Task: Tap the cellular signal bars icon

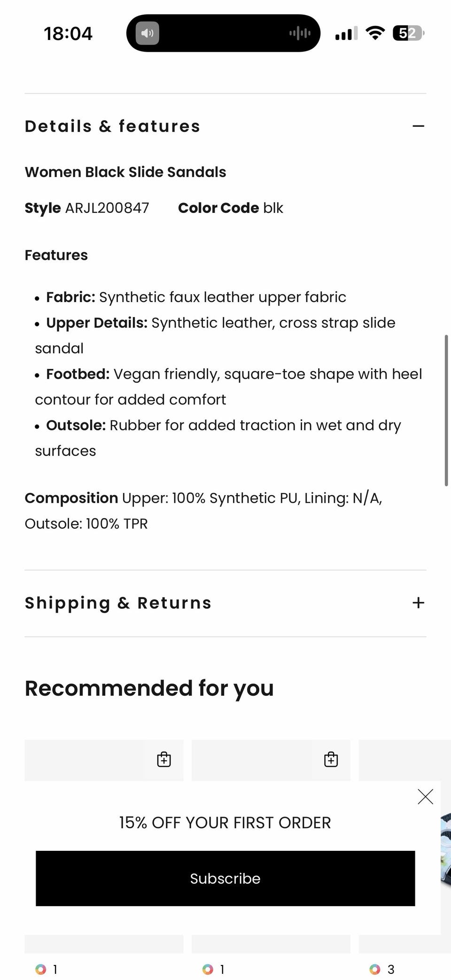Action: coord(346,33)
